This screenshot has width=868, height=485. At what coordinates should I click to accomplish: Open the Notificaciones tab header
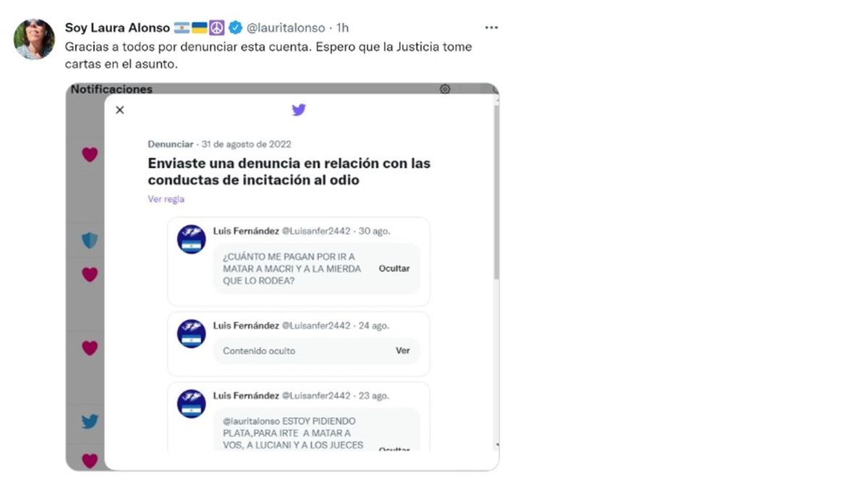[111, 89]
